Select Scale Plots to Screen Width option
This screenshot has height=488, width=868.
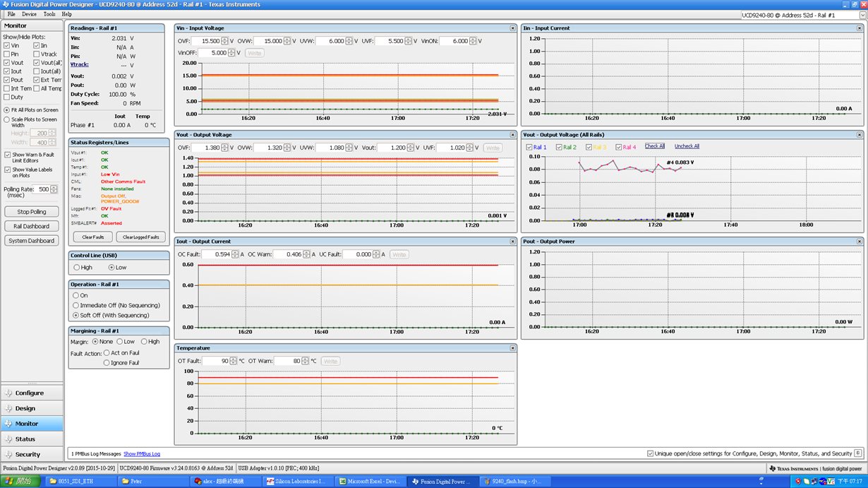click(x=7, y=119)
